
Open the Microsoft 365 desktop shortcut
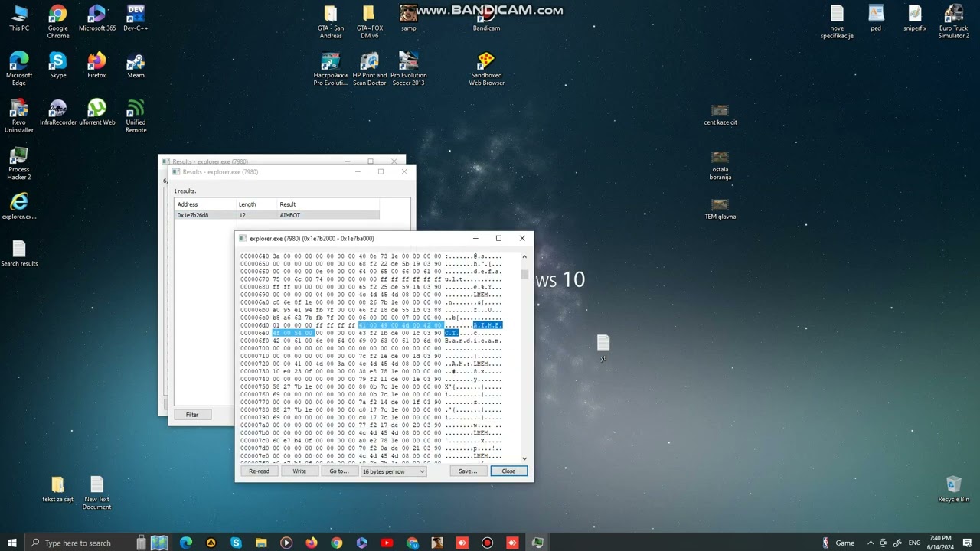pos(97,18)
